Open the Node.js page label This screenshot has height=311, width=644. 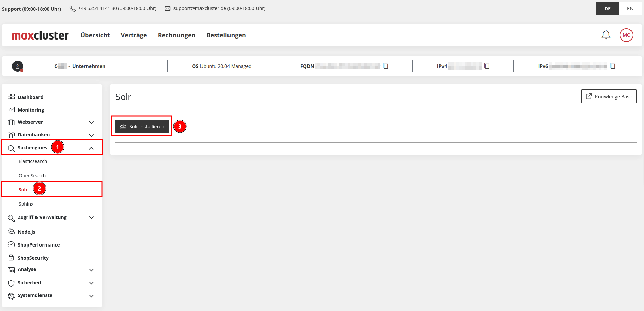coord(26,232)
